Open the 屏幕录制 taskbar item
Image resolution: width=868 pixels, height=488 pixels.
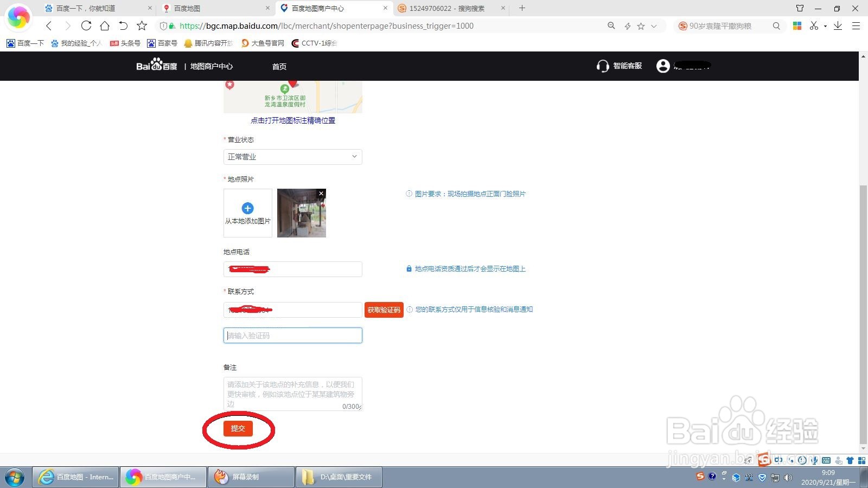pyautogui.click(x=251, y=477)
